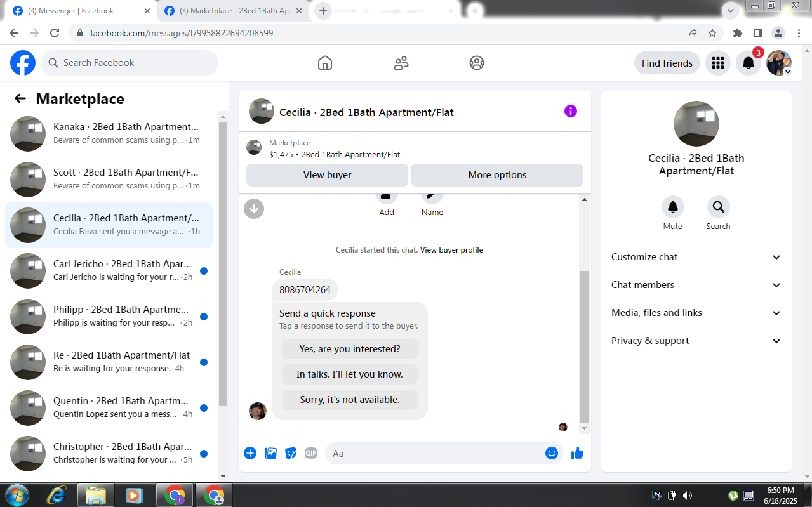
Task: Open the taskbar clock 6:50 PM
Action: coord(780,495)
